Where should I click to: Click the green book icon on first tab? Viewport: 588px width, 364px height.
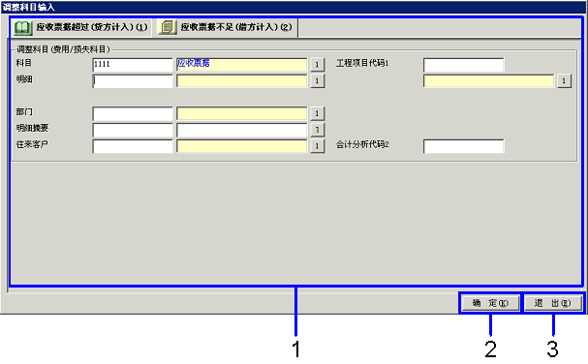click(x=22, y=28)
